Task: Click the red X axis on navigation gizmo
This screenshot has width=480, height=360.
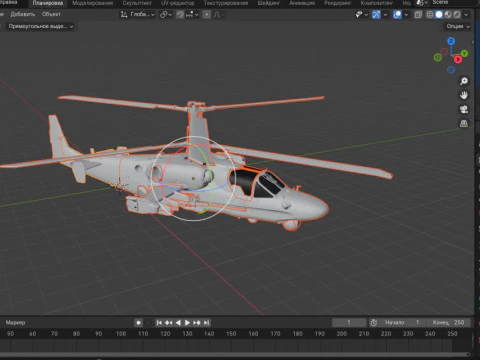Action: pos(458,59)
